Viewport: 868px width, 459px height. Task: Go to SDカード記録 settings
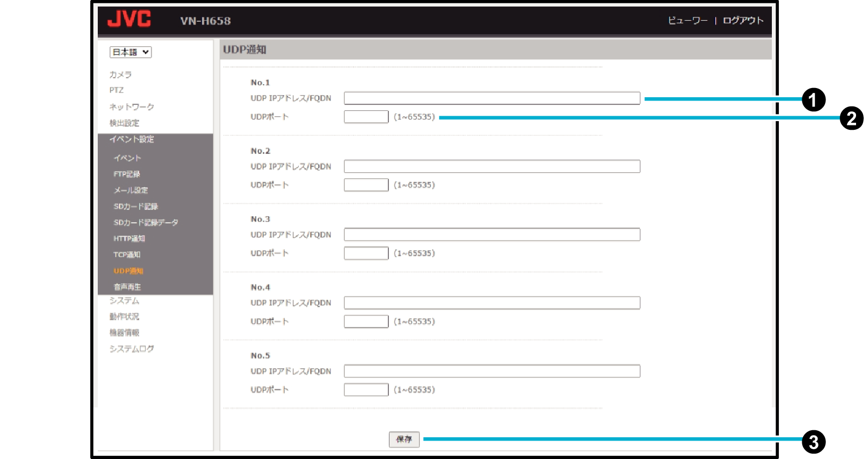pos(136,206)
